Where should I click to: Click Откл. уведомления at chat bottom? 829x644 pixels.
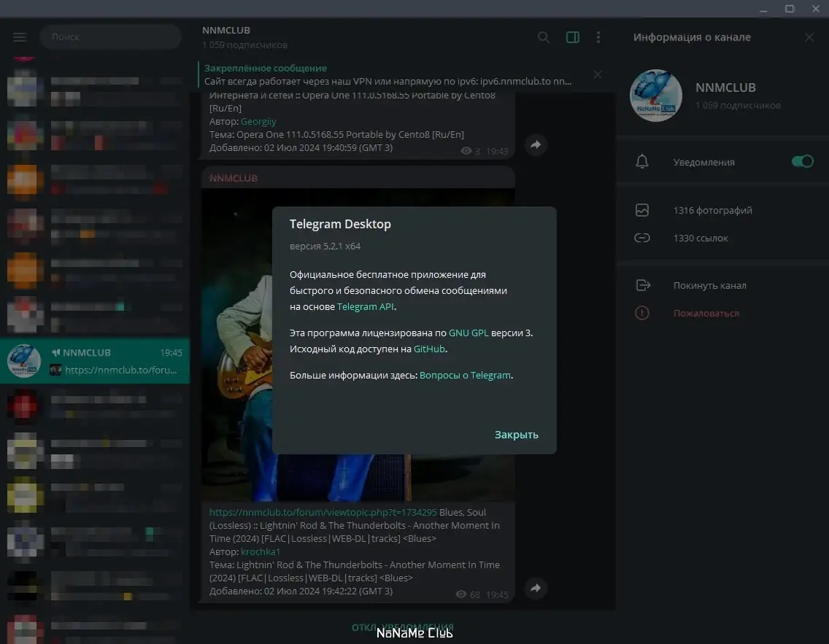403,627
